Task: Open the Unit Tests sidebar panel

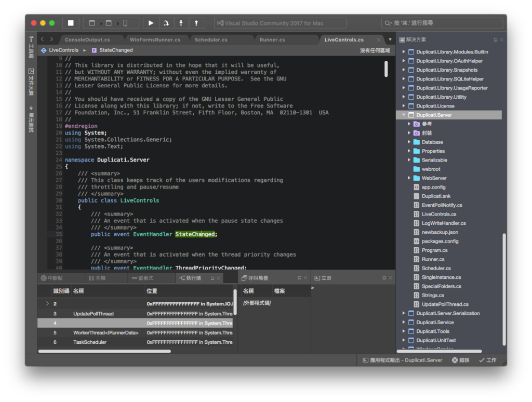Action: pyautogui.click(x=31, y=119)
